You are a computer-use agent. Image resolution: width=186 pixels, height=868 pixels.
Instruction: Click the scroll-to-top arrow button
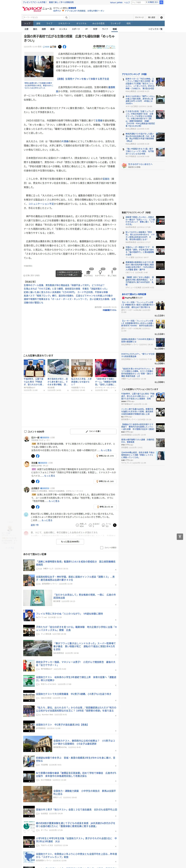(180, 536)
